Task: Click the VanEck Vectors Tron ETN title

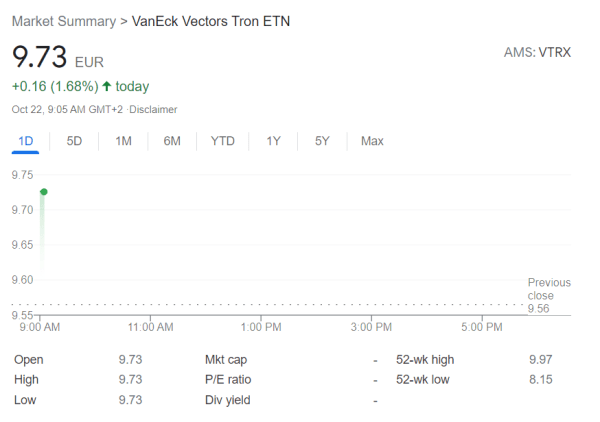Action: coord(212,21)
